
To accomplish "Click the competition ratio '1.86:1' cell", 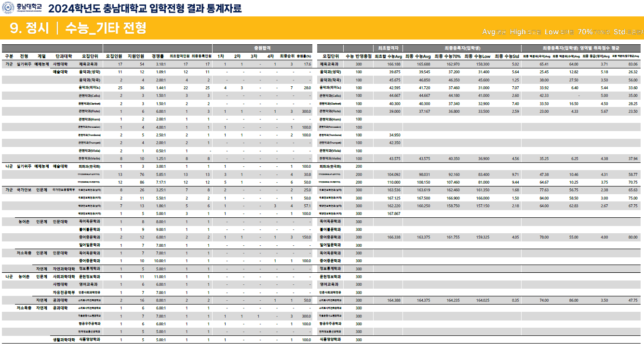I will click(x=161, y=206).
